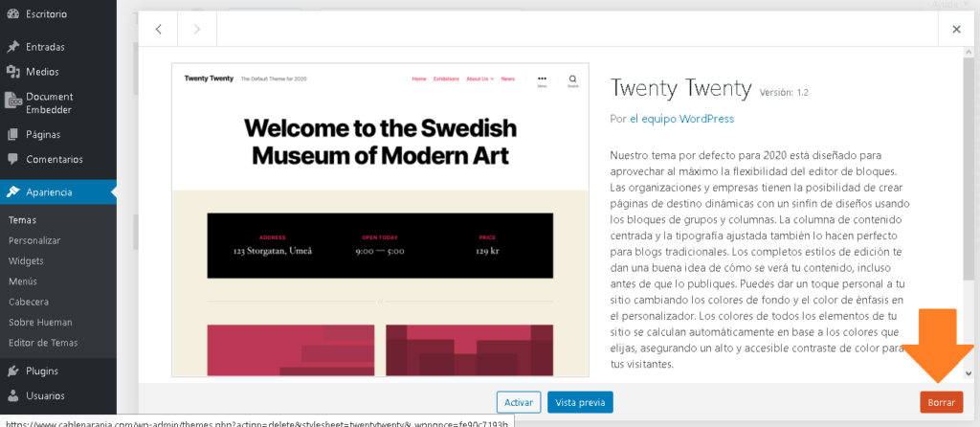This screenshot has height=427, width=980.
Task: Click the Apariencia paintbrush icon
Action: pos(12,191)
